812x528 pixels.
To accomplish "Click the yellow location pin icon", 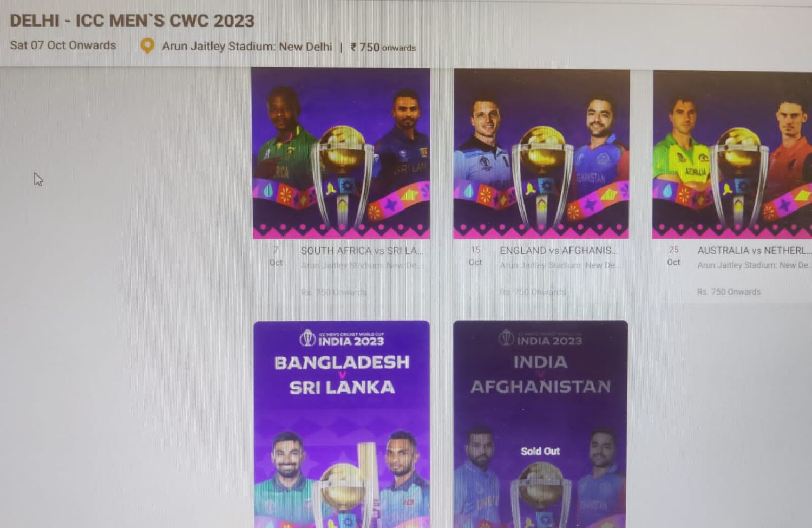I will click(x=147, y=46).
